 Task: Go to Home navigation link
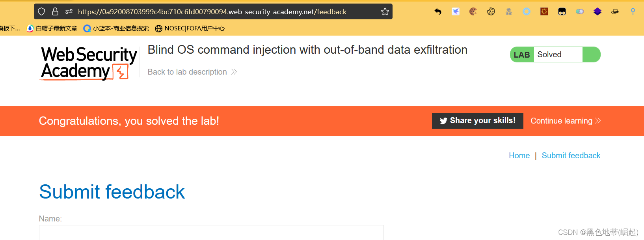pos(519,156)
